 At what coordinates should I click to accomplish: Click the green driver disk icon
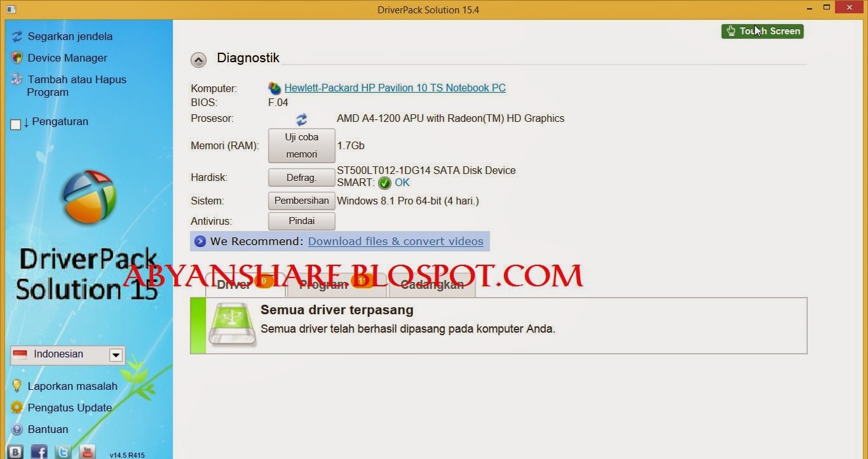click(233, 324)
